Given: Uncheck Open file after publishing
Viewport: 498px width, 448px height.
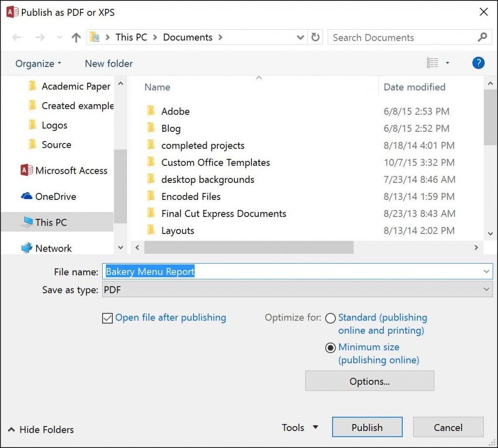Looking at the screenshot, I should pyautogui.click(x=108, y=318).
